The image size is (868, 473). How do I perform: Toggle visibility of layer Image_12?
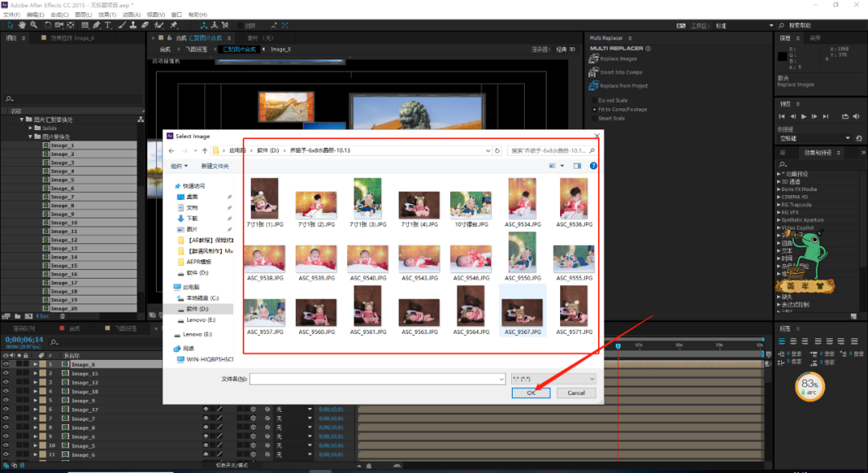tap(6, 382)
